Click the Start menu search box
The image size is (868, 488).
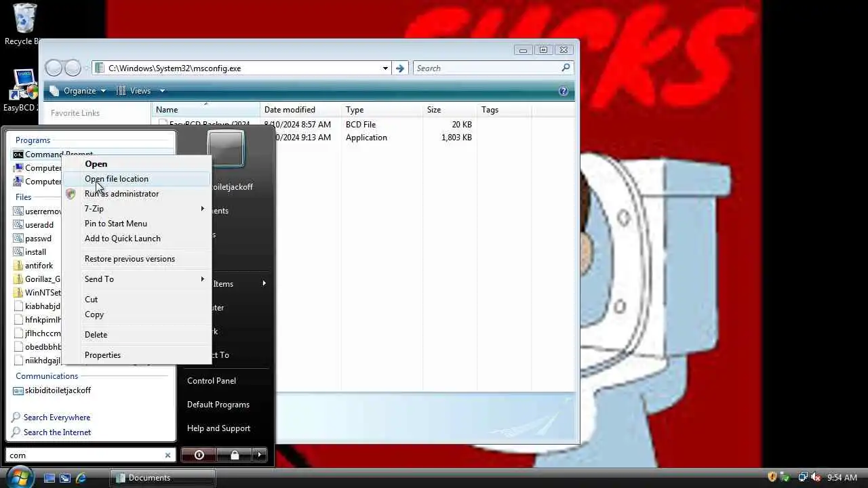(x=85, y=455)
